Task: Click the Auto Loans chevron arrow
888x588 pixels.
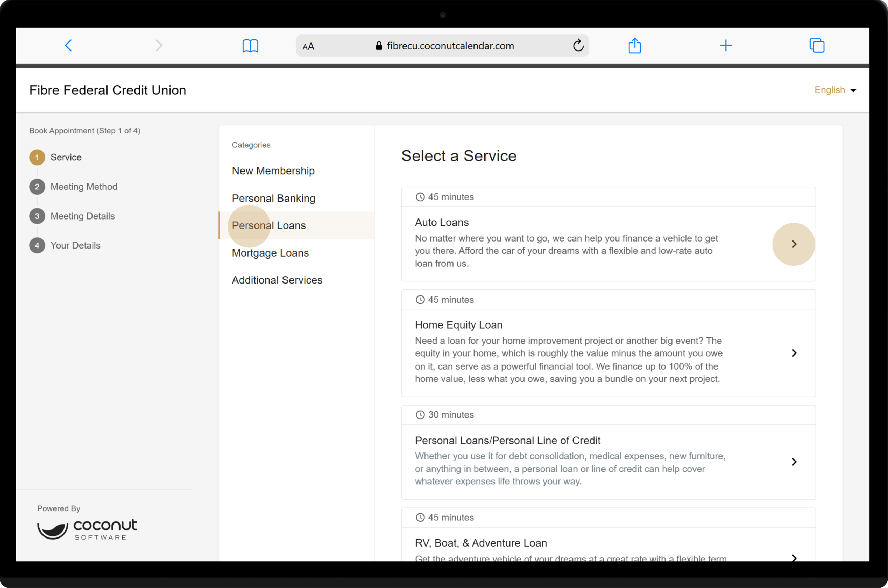Action: click(794, 244)
